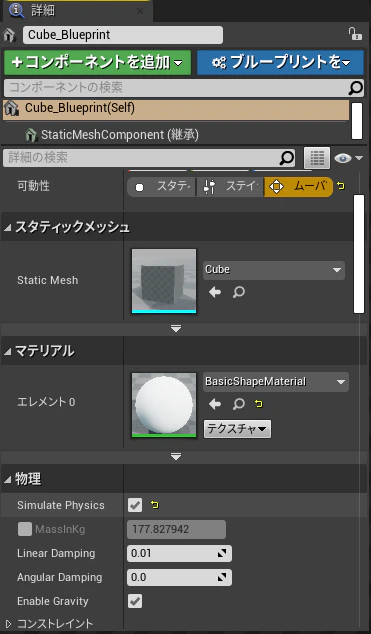Browse to Cube asset in content browser
This screenshot has height=634, width=371.
239,292
